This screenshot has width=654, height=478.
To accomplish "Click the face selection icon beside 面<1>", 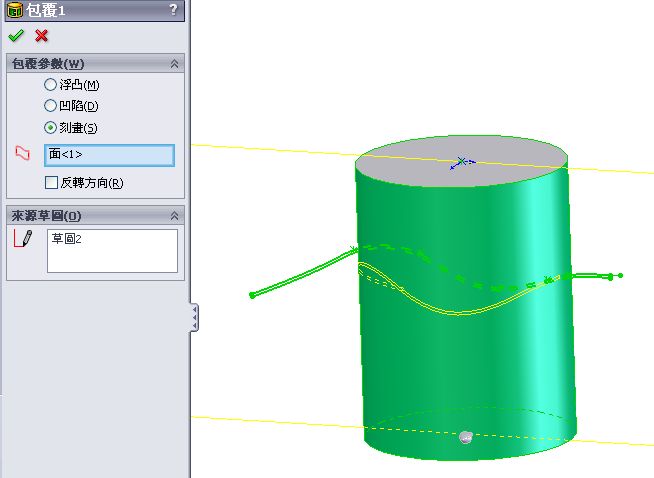I will tap(23, 153).
